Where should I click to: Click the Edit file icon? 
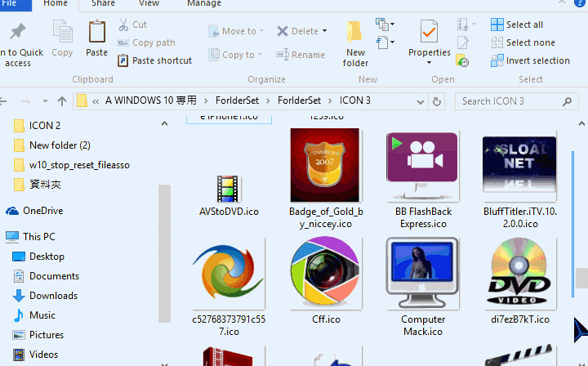coord(463,42)
